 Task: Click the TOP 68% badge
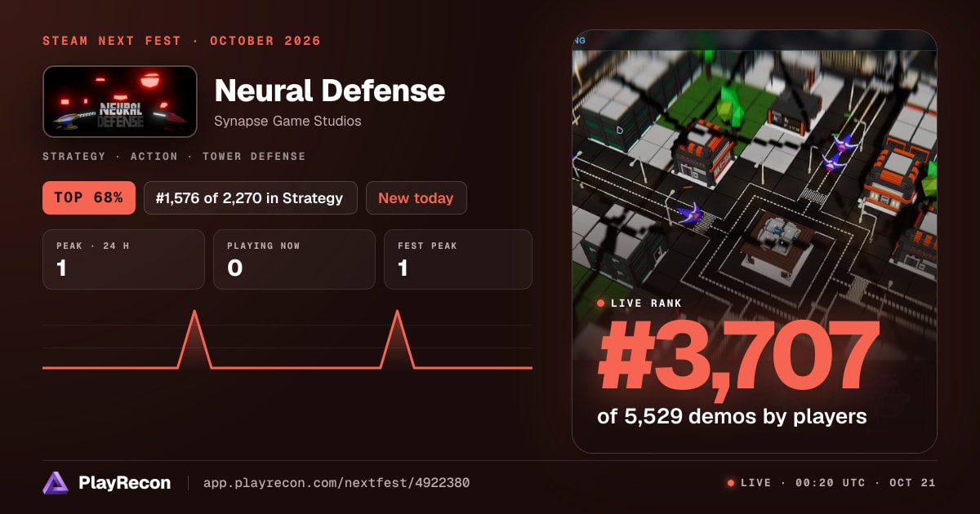(x=89, y=198)
